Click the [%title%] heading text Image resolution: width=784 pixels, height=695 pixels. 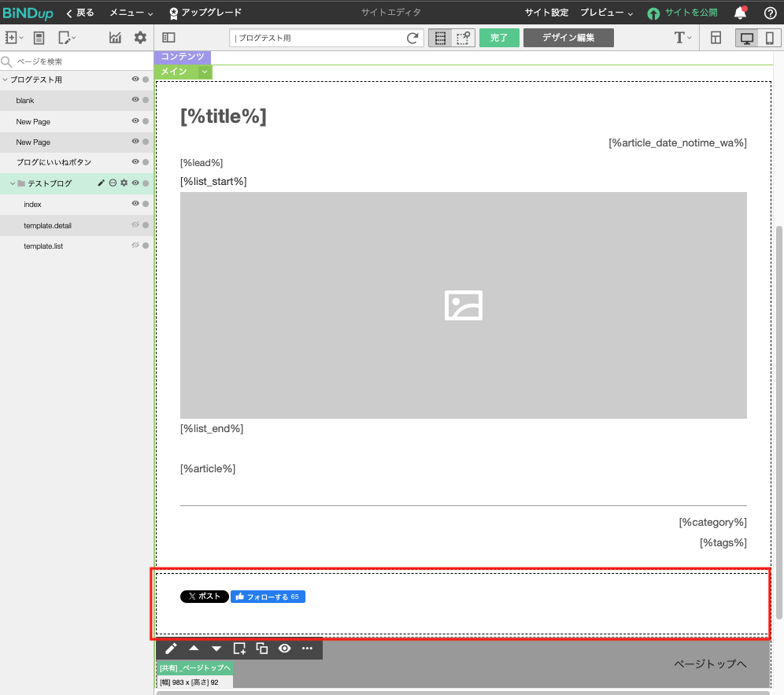pyautogui.click(x=224, y=116)
